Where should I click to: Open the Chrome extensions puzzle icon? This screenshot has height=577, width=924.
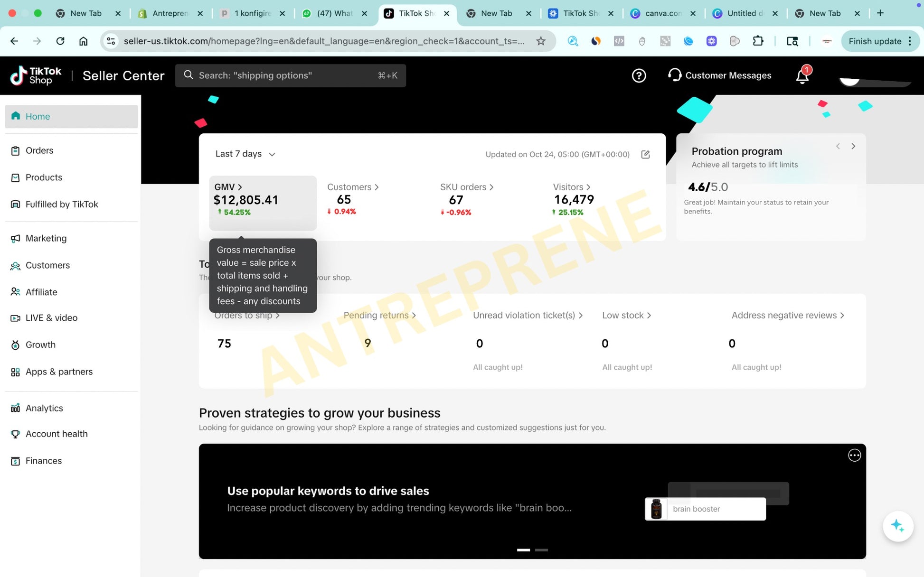coord(758,41)
